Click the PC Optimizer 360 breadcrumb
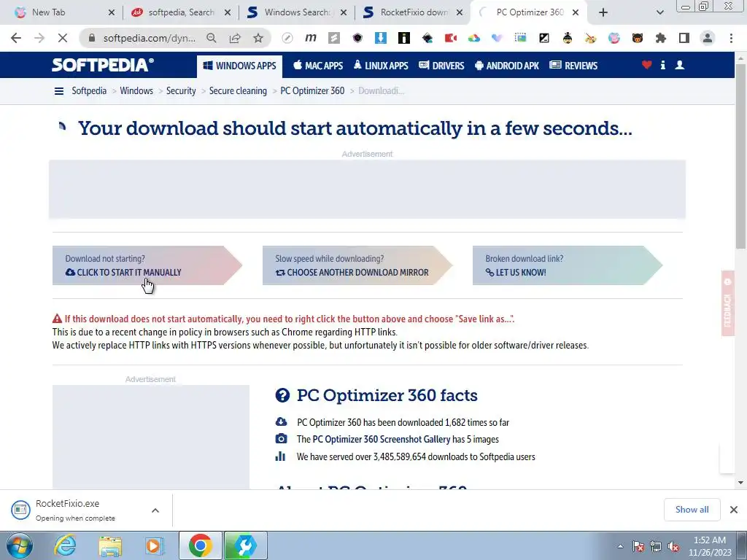The image size is (747, 560). [312, 91]
